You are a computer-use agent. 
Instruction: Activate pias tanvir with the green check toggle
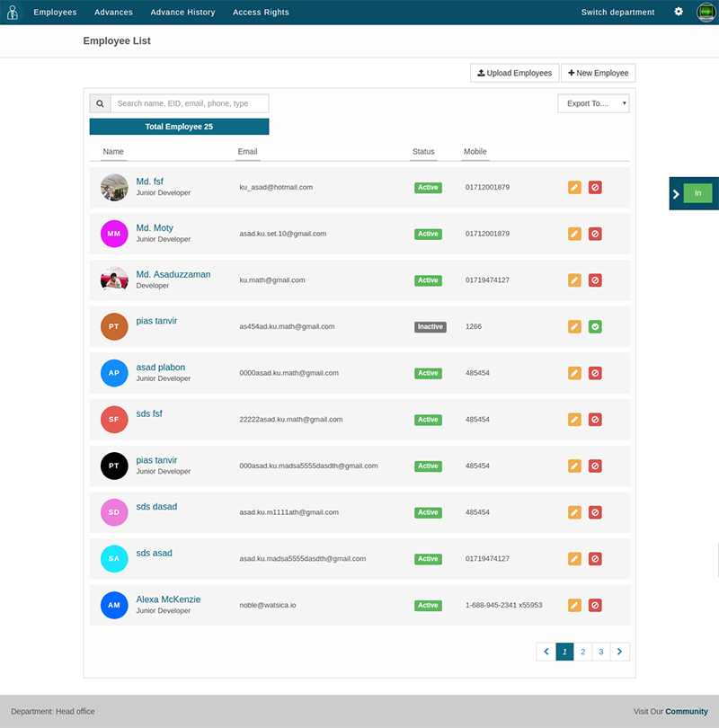click(x=595, y=326)
